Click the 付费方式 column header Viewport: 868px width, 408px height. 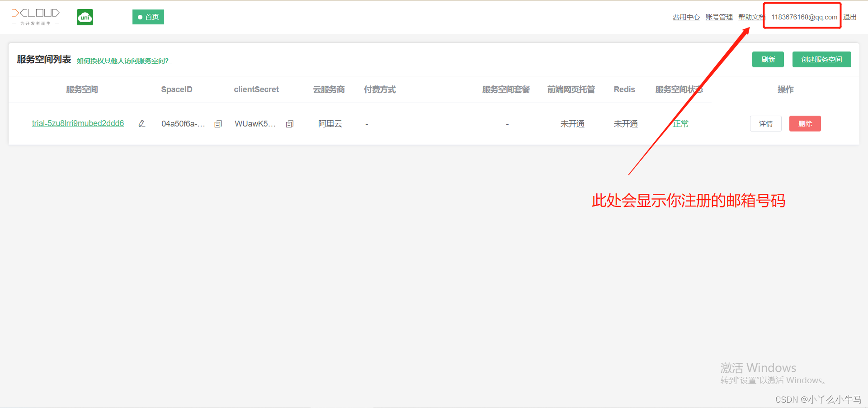[380, 89]
